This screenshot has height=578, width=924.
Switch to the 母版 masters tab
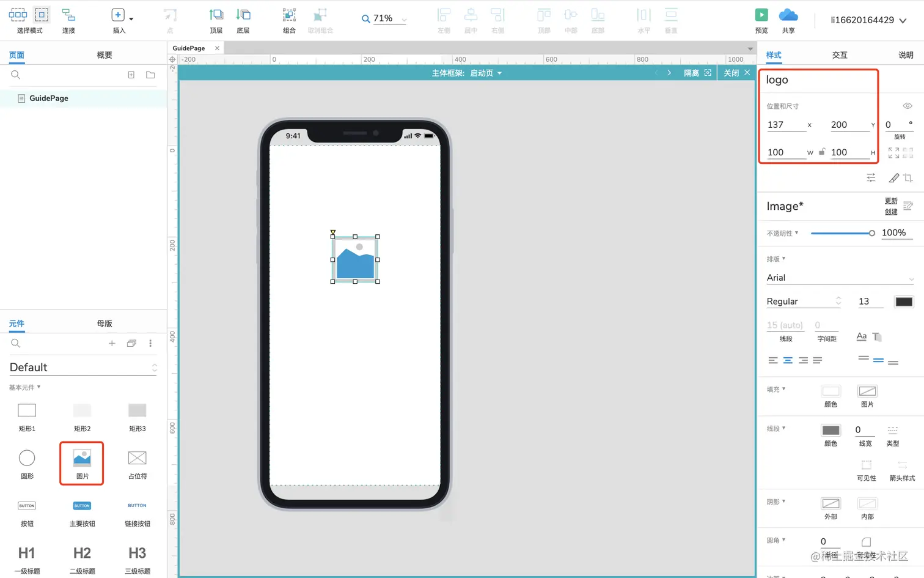pyautogui.click(x=105, y=324)
